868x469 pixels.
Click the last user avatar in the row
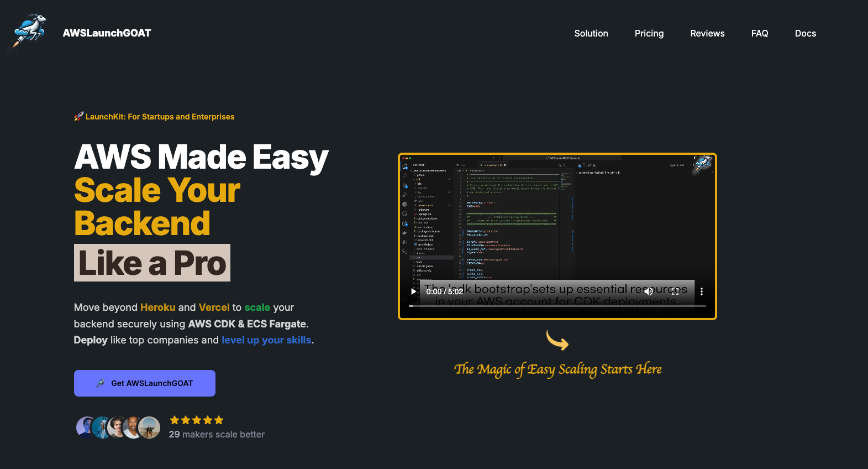pyautogui.click(x=149, y=428)
